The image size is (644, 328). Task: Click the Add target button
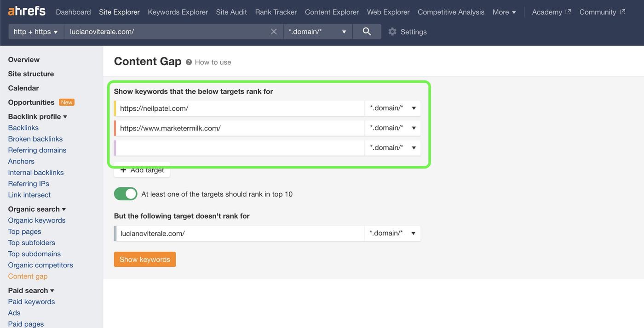142,170
